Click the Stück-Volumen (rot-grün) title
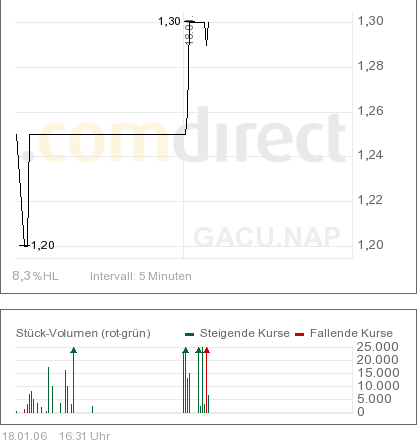 coord(83,333)
